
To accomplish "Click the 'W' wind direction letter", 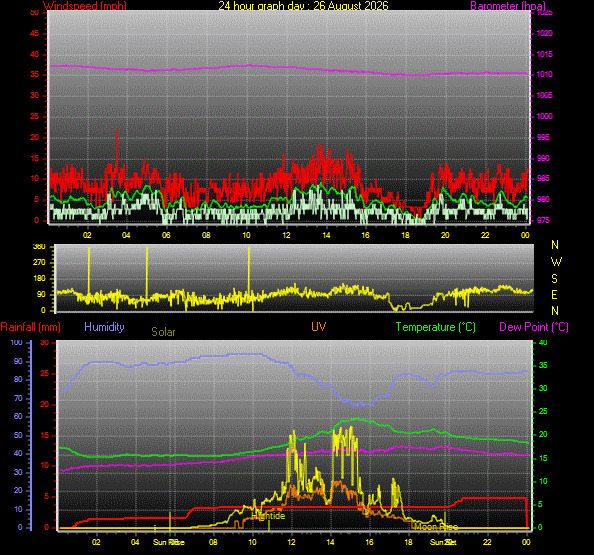I will point(556,262).
